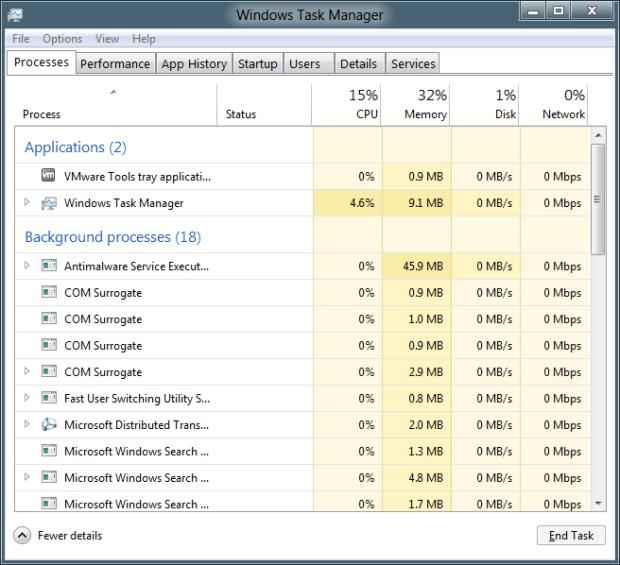
Task: Expand the Microsoft Distributed Transaction entry
Action: [x=27, y=424]
